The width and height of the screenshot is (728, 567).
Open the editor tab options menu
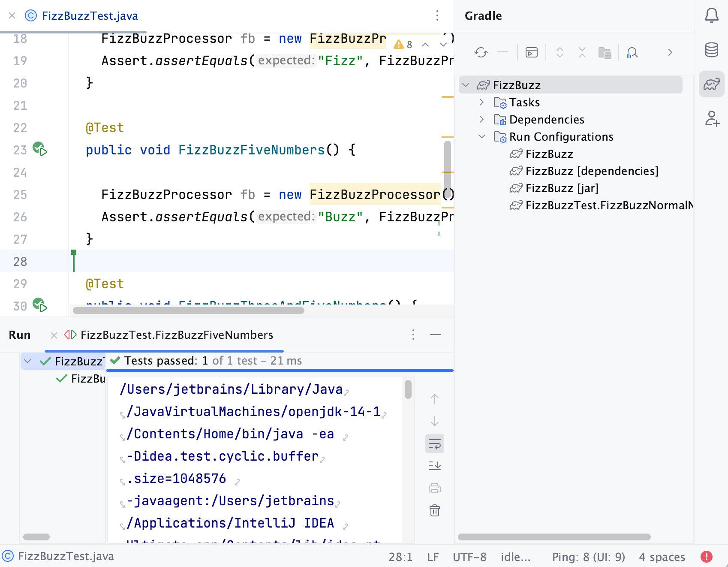437,15
